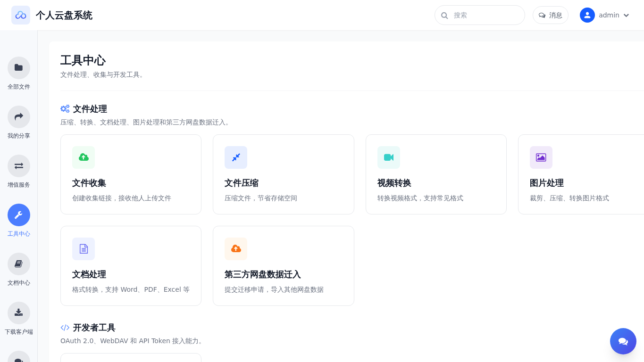The width and height of the screenshot is (644, 362).
Task: Open 下载客户端 download icon in sidebar
Action: point(19,313)
